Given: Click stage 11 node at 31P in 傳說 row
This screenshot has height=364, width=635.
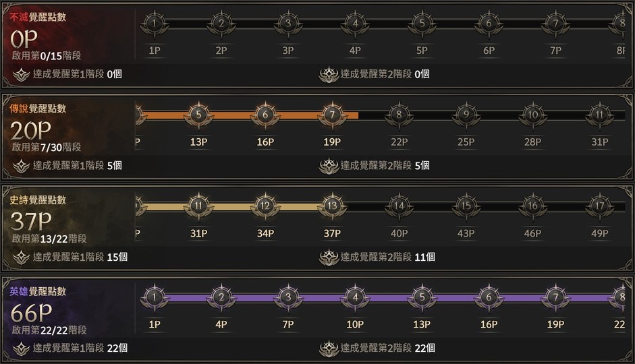Looking at the screenshot, I should coord(600,115).
